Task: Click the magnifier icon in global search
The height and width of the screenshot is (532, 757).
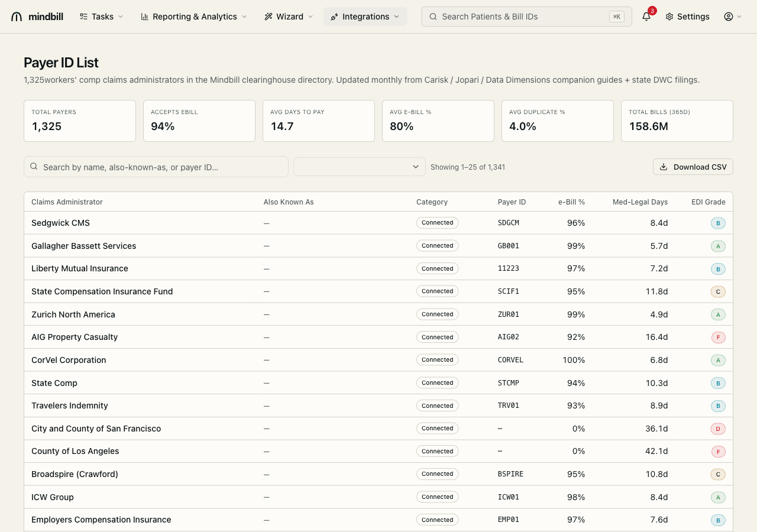Action: (x=434, y=17)
